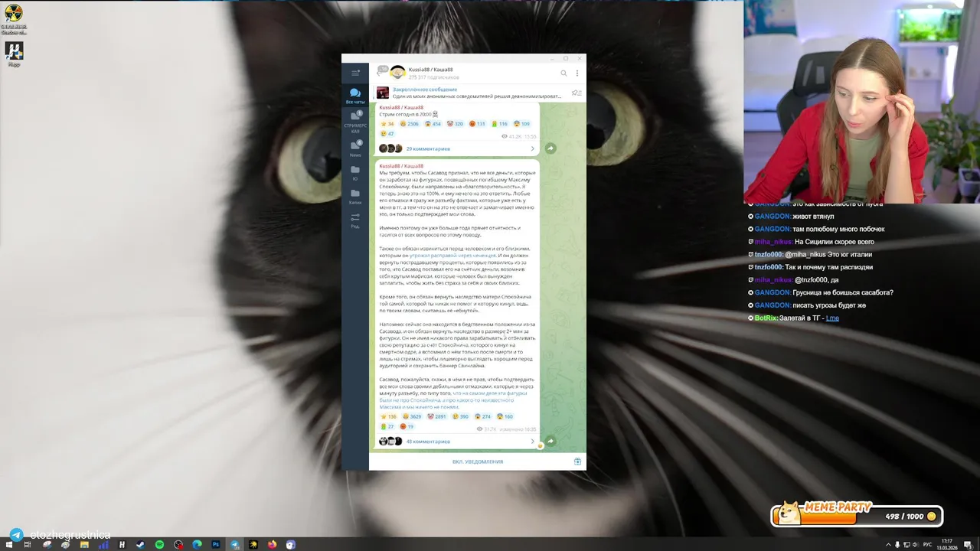Viewport: 980px width, 551px height.
Task: Click the reaction showing 3629
Action: [412, 416]
